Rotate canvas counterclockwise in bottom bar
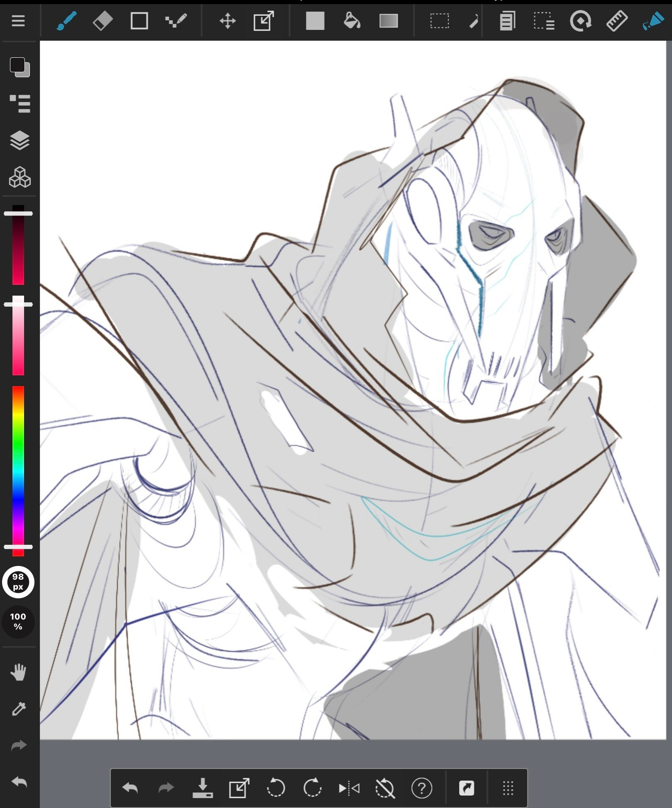Screen dimensions: 672x808 pos(276,788)
